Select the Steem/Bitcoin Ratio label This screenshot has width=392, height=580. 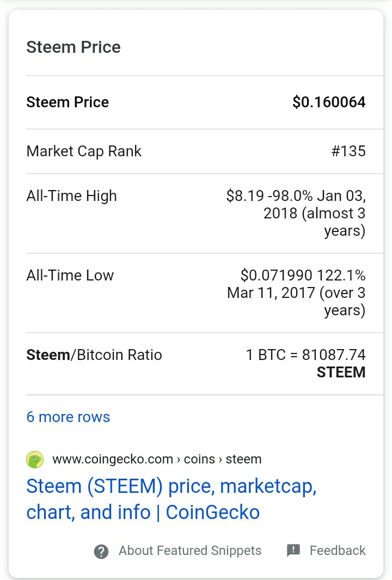pos(94,355)
